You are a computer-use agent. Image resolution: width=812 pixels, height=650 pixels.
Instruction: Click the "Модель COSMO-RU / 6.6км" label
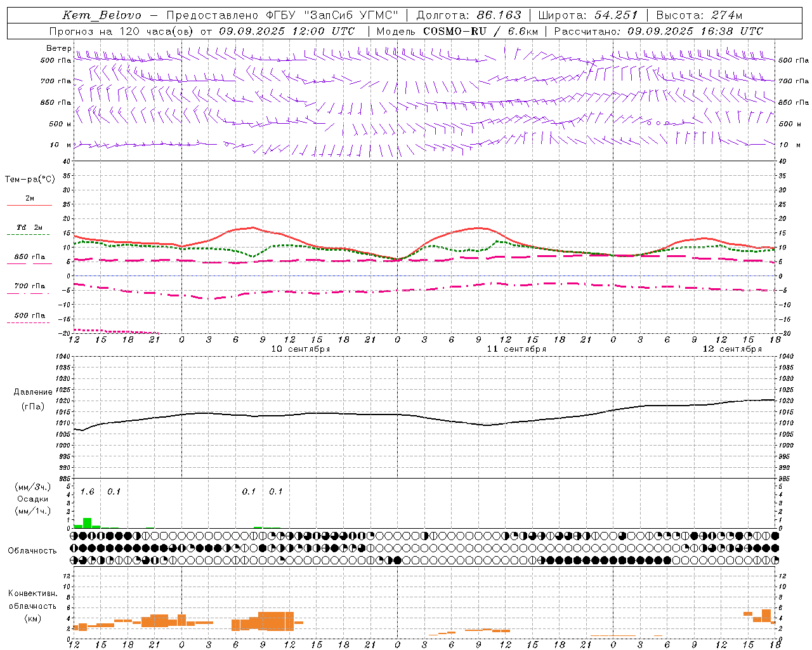point(457,31)
